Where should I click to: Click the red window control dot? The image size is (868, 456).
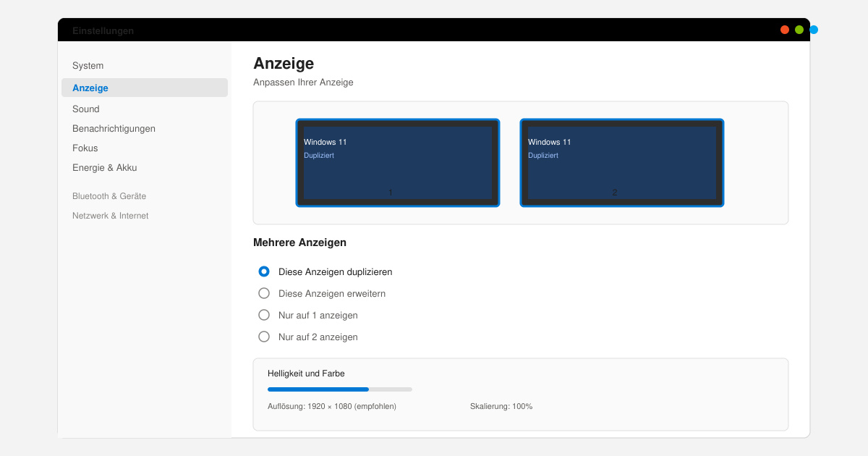pyautogui.click(x=785, y=30)
